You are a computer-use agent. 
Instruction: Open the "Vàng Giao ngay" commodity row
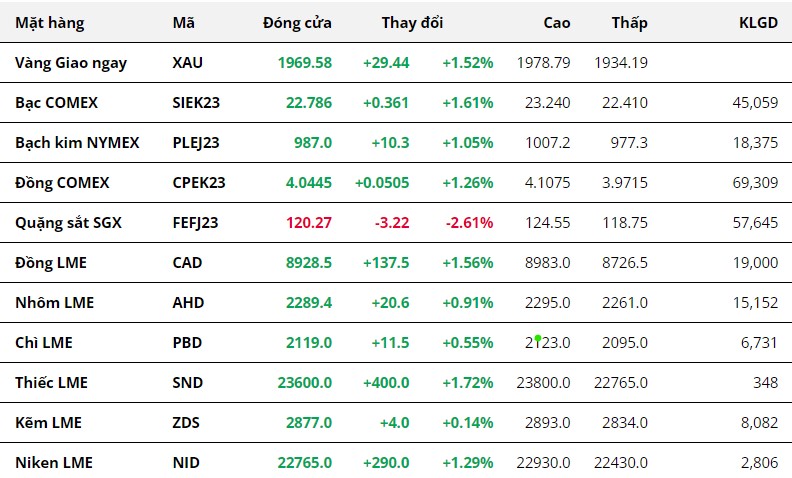click(71, 63)
